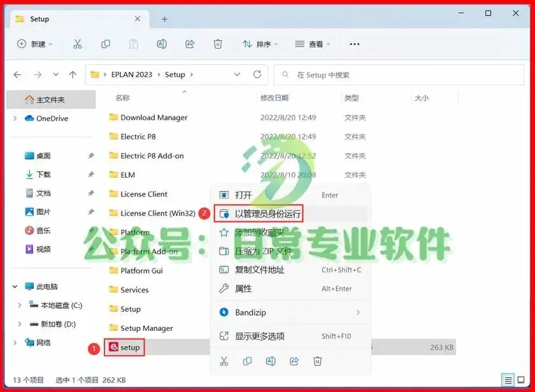The width and height of the screenshot is (535, 392).
Task: Select the License Client (Win32) folder
Action: [x=152, y=213]
